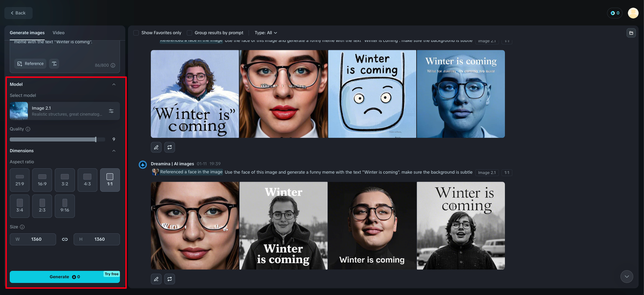Open first row's sad ice cube cartoon
The height and width of the screenshot is (295, 644).
[372, 93]
